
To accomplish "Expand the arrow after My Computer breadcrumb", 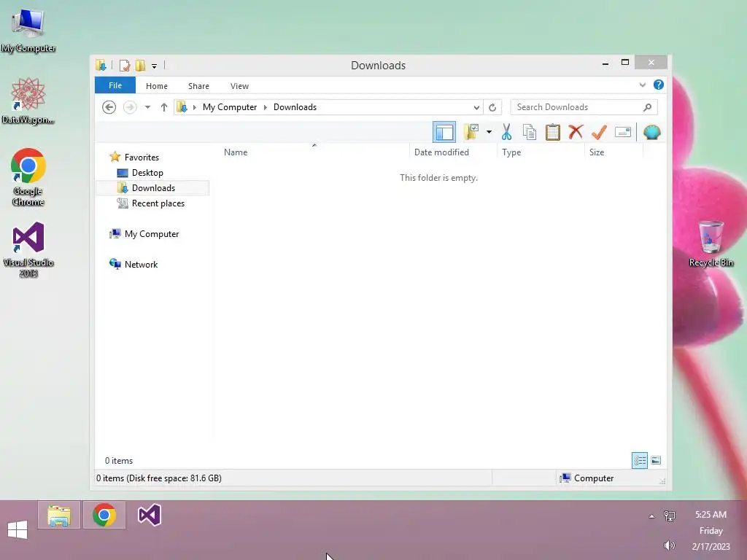I will (266, 107).
